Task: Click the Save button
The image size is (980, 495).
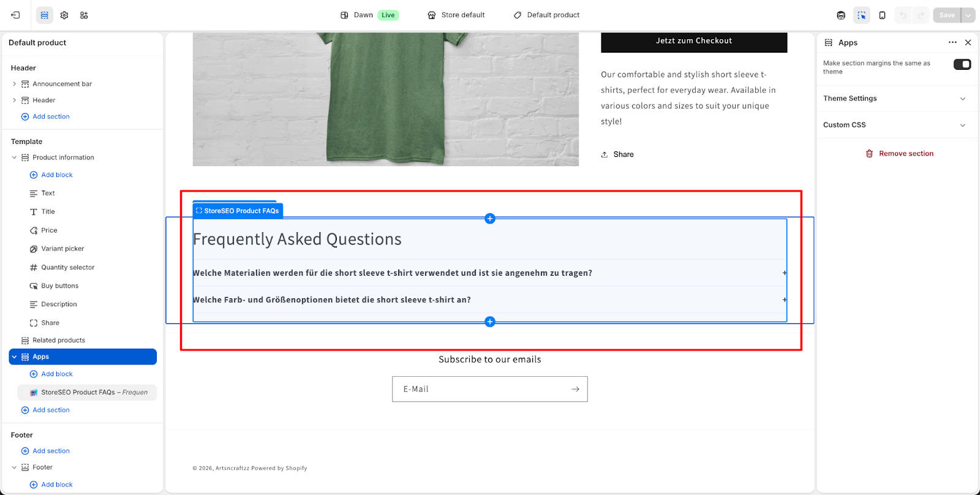Action: coord(947,15)
